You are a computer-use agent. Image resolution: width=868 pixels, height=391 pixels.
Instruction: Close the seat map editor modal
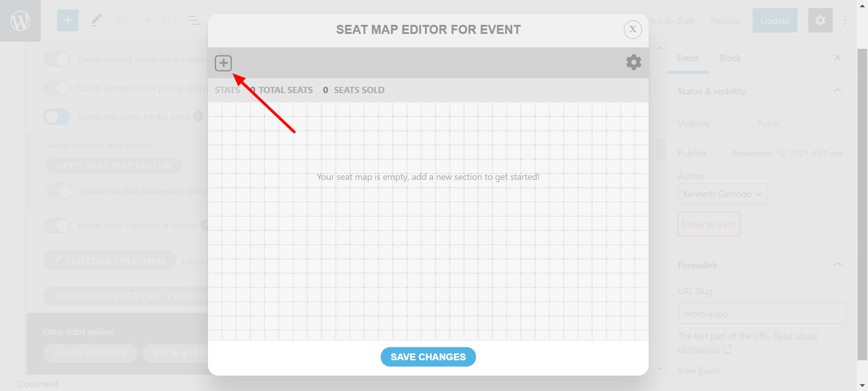coord(632,29)
